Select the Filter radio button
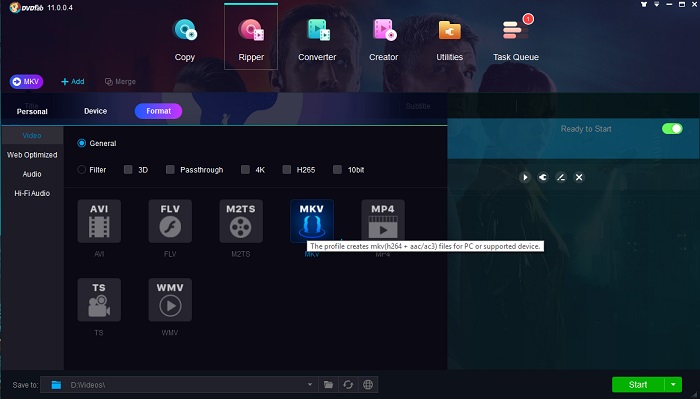 click(82, 170)
